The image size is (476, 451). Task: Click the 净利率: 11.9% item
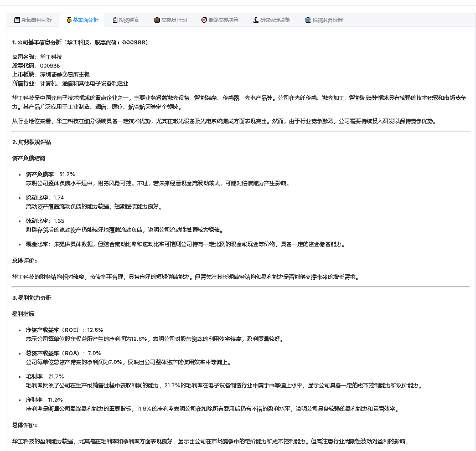click(44, 400)
